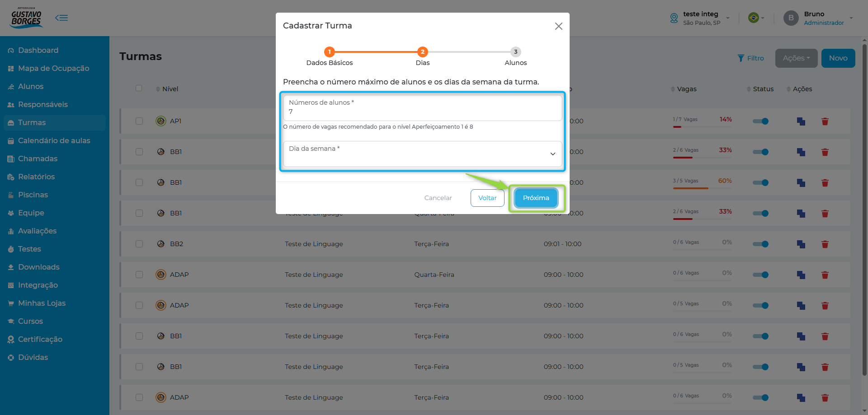Click the Avaliações sidebar icon
The height and width of the screenshot is (415, 868).
[11, 231]
